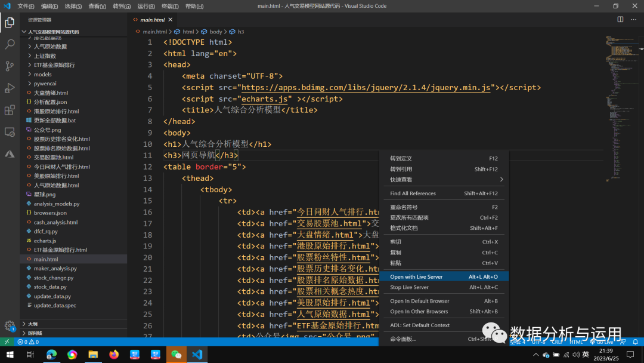Open the Explorer view in the activity bar

(x=10, y=22)
